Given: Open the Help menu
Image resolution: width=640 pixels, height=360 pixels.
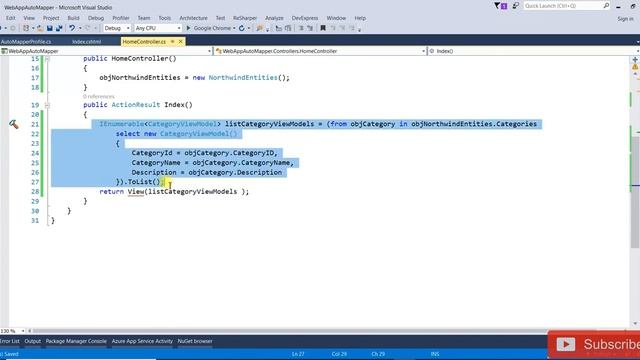Looking at the screenshot, I should tap(360, 18).
